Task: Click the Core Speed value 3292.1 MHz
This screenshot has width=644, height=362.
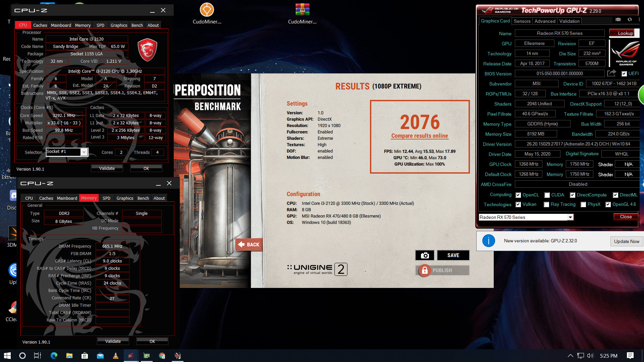Action: click(x=64, y=115)
